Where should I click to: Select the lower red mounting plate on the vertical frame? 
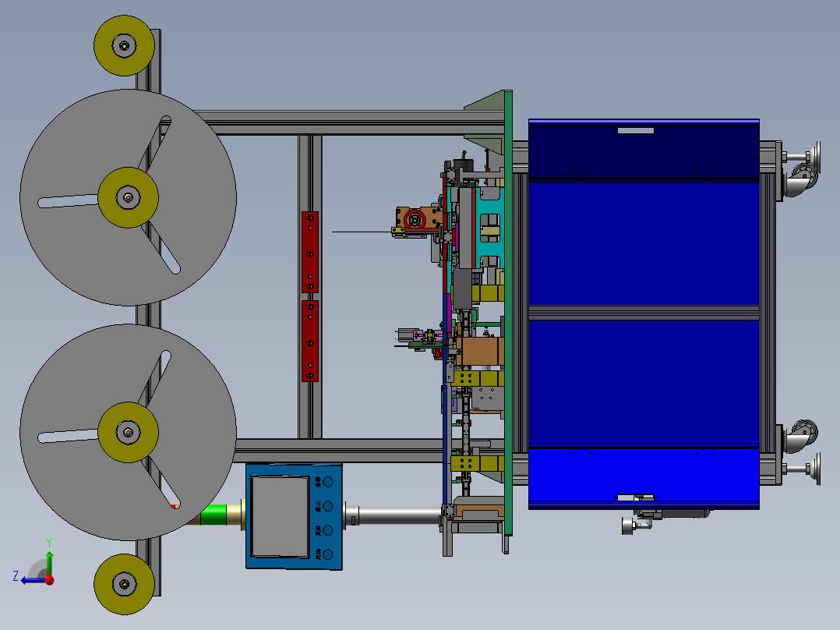[310, 341]
